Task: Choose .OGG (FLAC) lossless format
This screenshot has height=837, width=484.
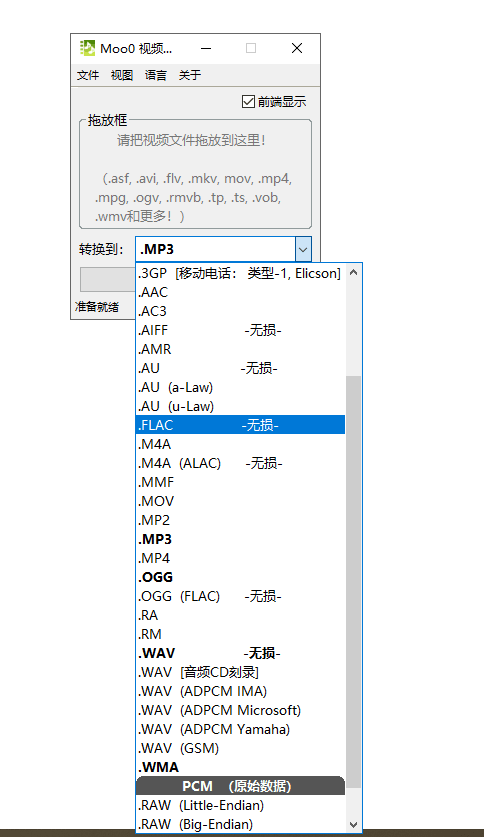Action: (x=241, y=596)
